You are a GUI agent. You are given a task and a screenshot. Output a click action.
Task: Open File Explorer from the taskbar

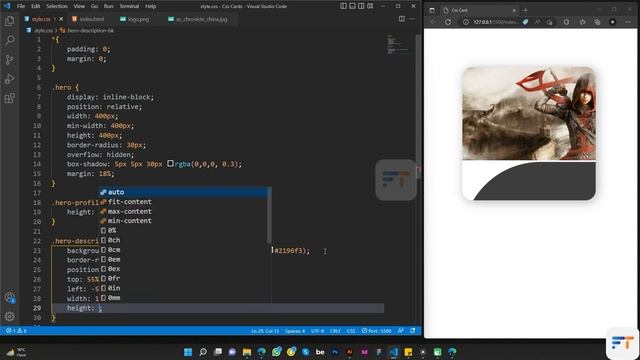pos(247,352)
